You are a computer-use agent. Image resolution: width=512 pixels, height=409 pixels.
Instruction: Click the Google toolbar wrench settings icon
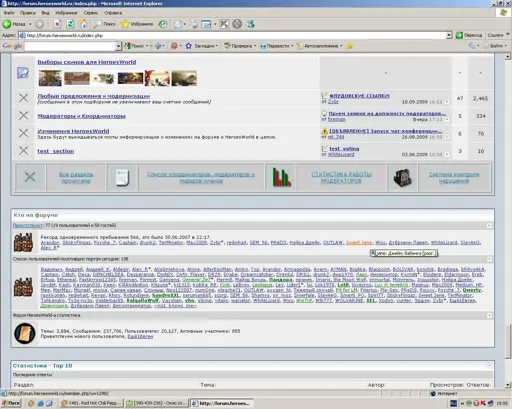tap(472, 46)
